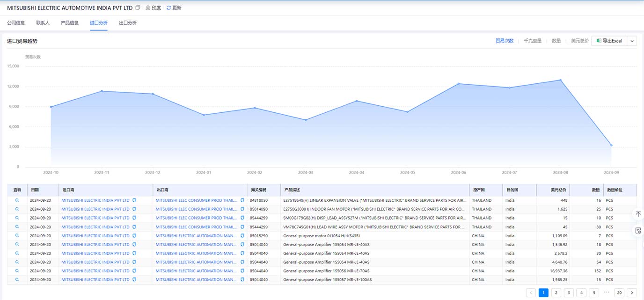Go to page 4 of the table
644x300 pixels.
coord(581,293)
